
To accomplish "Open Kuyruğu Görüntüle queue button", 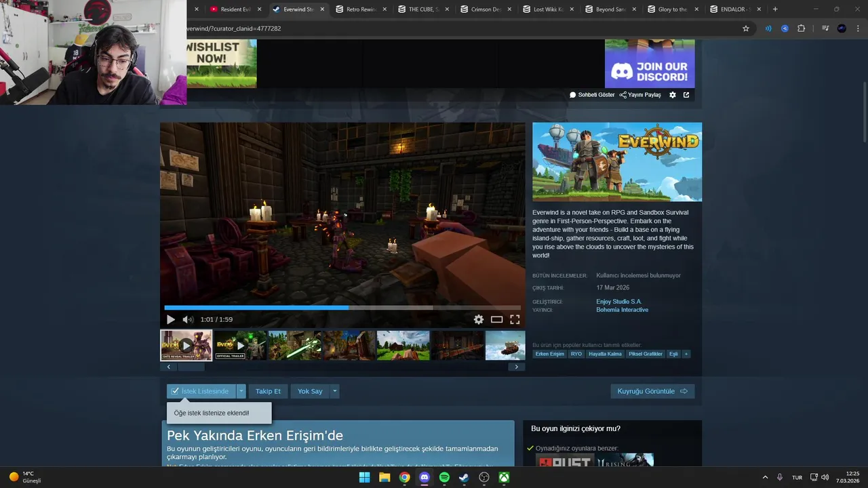I will tap(652, 391).
